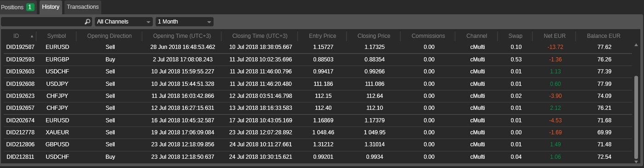Click the Closing Time (UTC+3) header
The image size is (644, 168).
click(x=260, y=36)
